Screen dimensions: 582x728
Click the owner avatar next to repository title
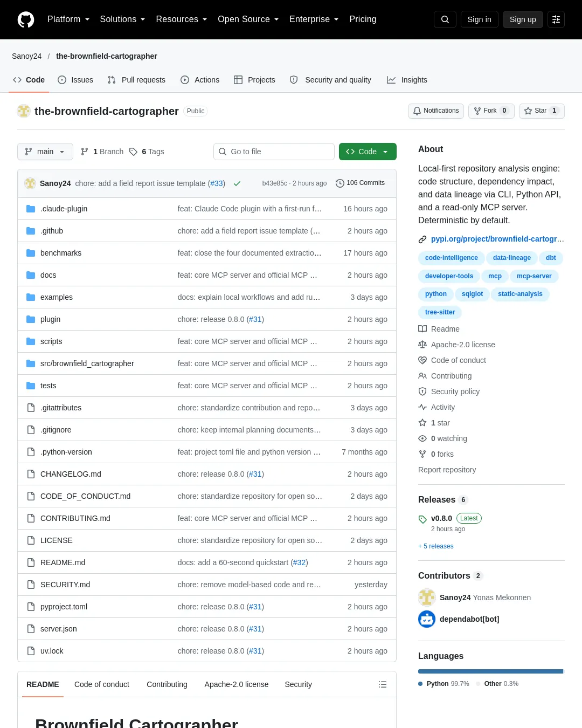(24, 111)
